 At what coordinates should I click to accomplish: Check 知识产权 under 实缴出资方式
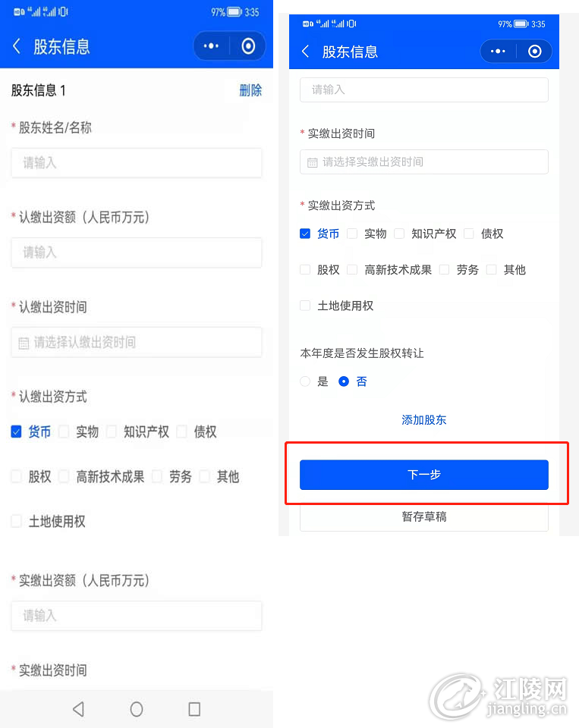click(x=399, y=234)
